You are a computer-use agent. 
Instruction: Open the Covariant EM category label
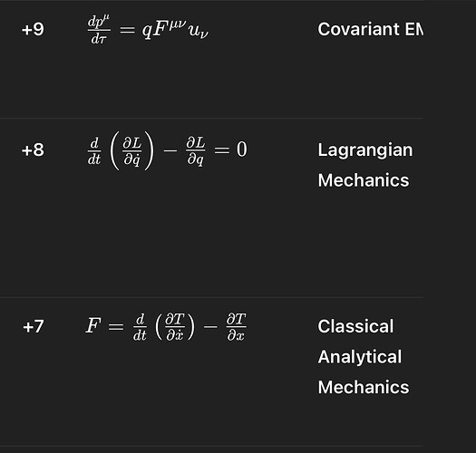(x=370, y=29)
